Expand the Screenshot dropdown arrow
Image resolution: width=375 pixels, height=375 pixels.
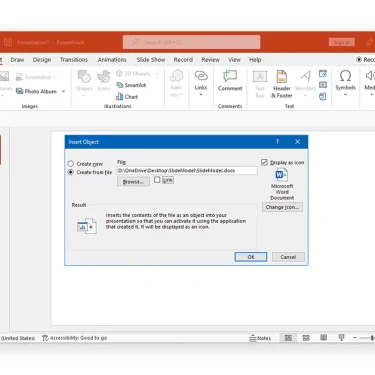54,77
